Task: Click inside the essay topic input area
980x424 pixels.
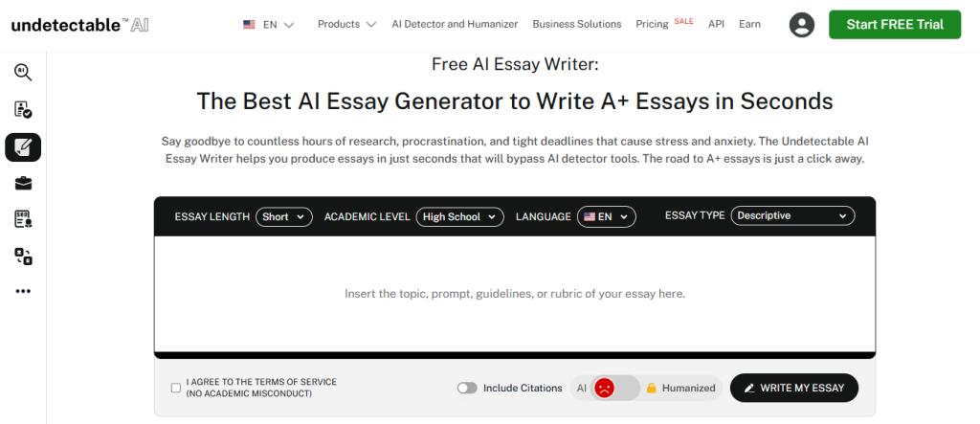Action: (515, 294)
